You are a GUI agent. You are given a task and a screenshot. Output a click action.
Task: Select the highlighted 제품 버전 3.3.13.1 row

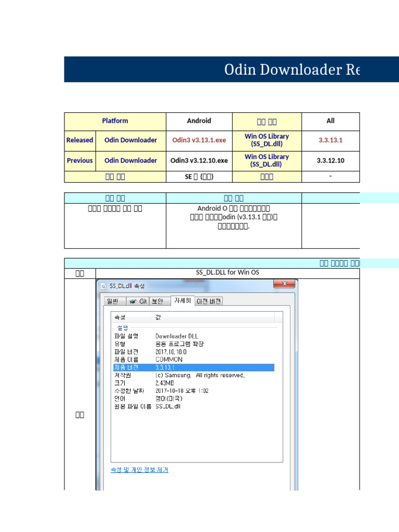tap(194, 367)
